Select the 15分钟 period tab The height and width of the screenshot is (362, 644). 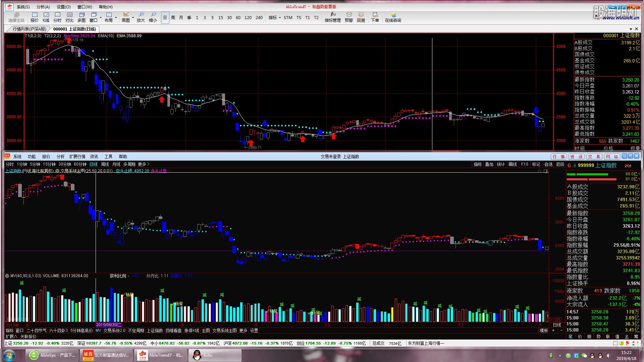(49, 164)
